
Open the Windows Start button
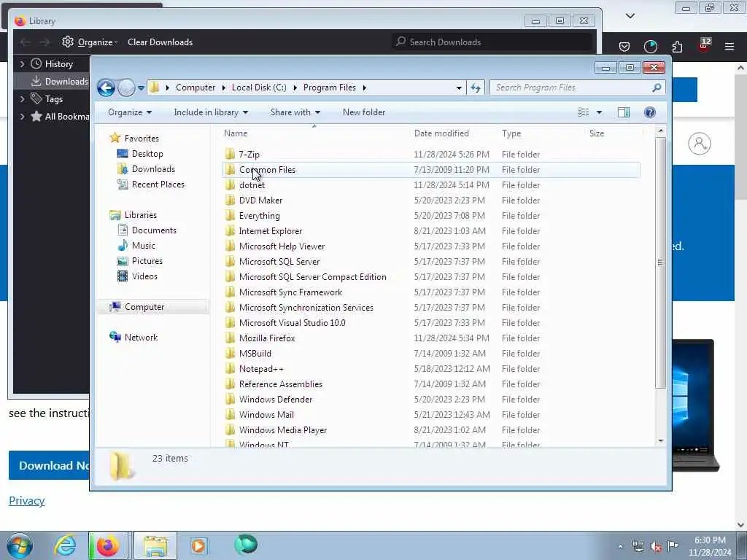[20, 545]
